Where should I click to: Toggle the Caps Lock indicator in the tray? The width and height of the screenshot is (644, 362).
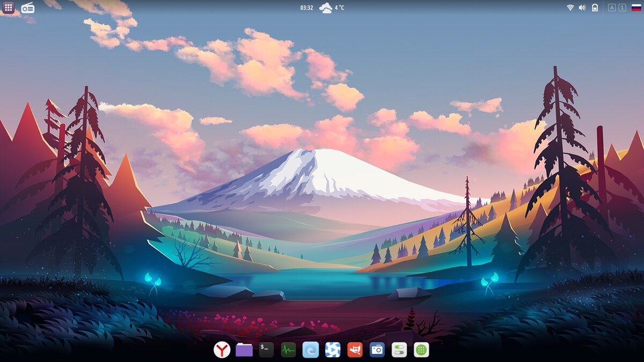pyautogui.click(x=611, y=8)
